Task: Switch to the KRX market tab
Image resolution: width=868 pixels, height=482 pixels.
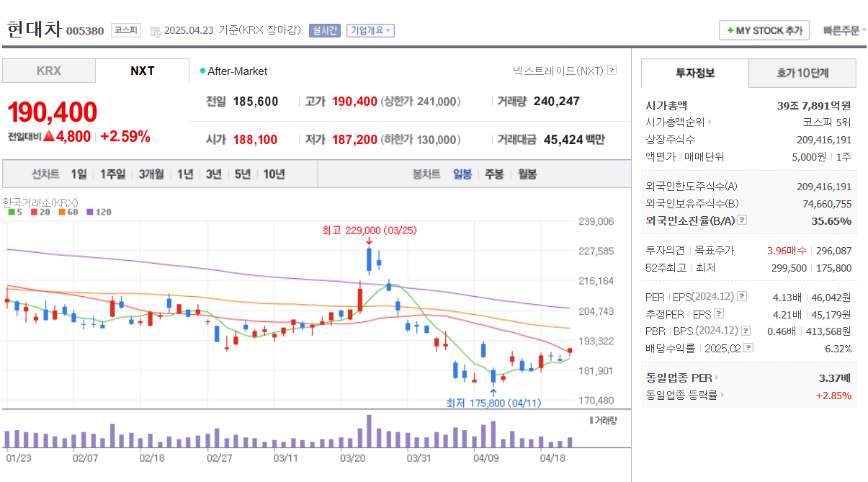Action: pos(48,71)
